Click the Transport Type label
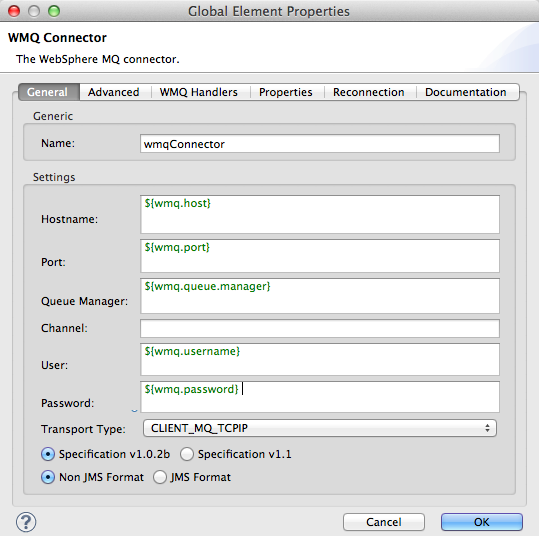 (x=83, y=429)
